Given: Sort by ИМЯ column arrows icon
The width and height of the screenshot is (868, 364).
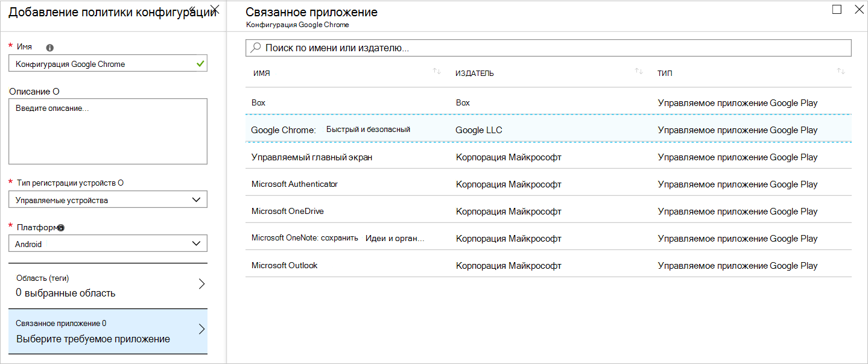Looking at the screenshot, I should pos(437,72).
